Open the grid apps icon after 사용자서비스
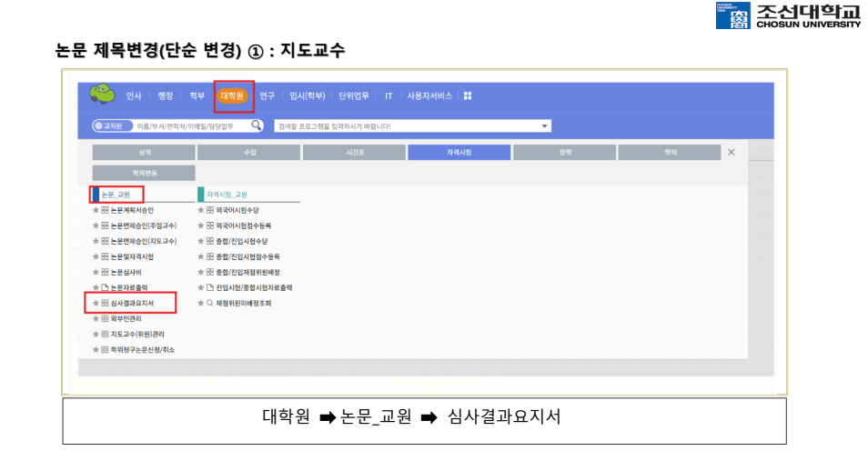Viewport: 868px width, 451px height. coord(468,95)
